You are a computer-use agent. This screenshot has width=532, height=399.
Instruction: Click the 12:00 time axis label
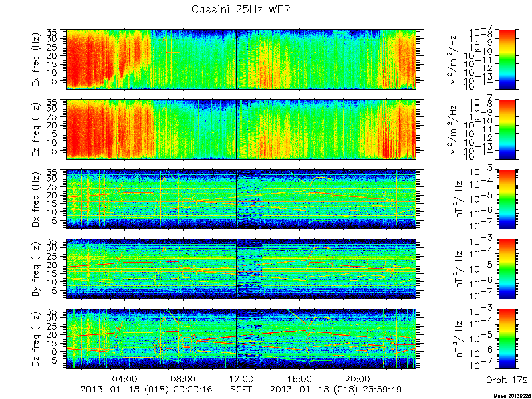coord(241,378)
